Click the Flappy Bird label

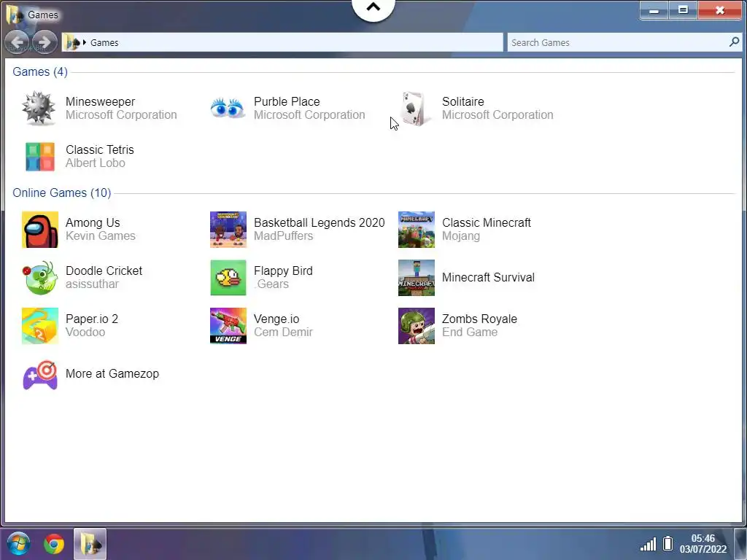(283, 271)
